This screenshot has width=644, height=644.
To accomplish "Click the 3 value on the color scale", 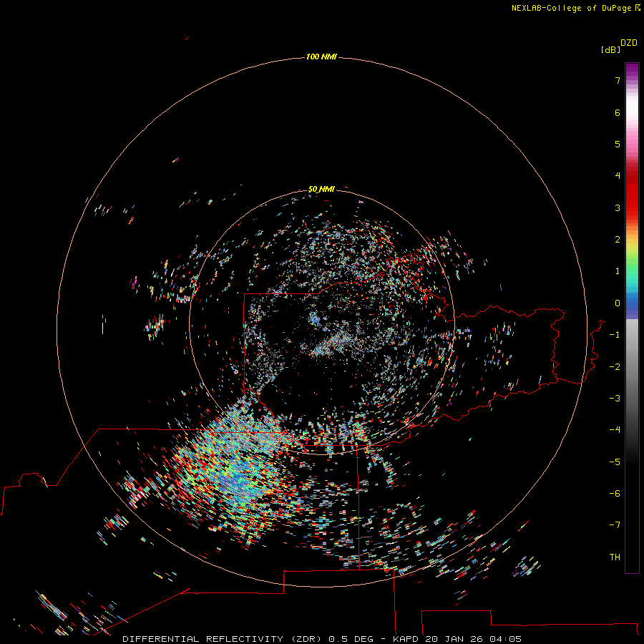I will point(618,208).
